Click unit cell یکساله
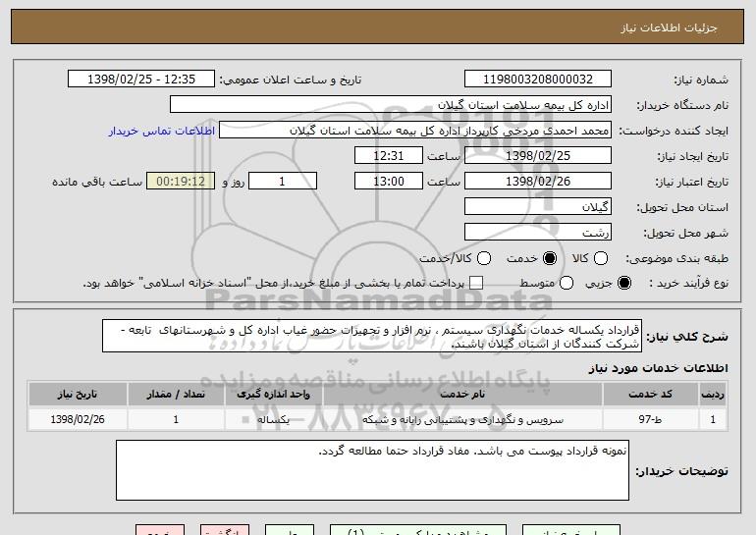This screenshot has width=756, height=535. 273,419
